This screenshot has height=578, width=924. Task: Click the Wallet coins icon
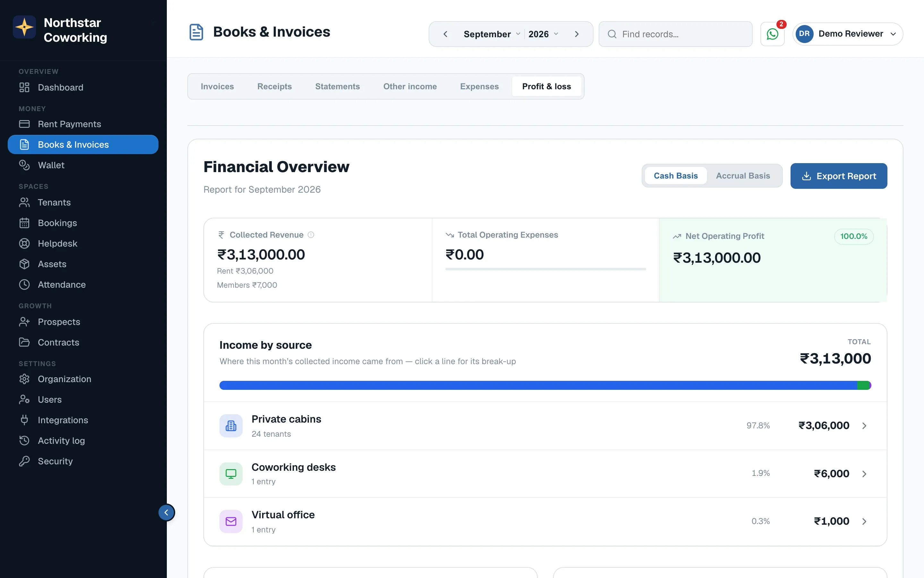pos(24,165)
